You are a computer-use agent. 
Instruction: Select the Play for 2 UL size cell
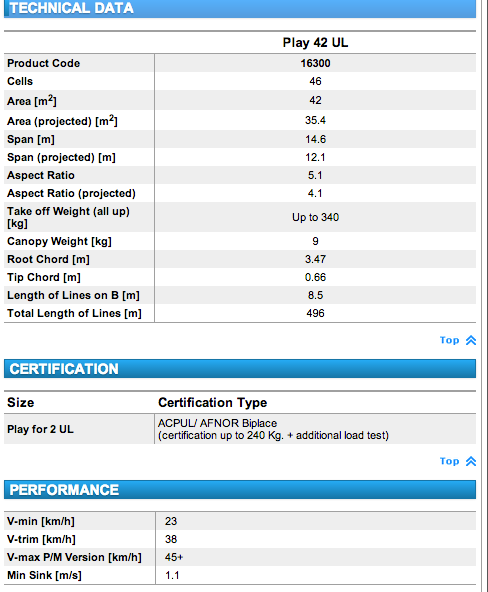(x=40, y=429)
